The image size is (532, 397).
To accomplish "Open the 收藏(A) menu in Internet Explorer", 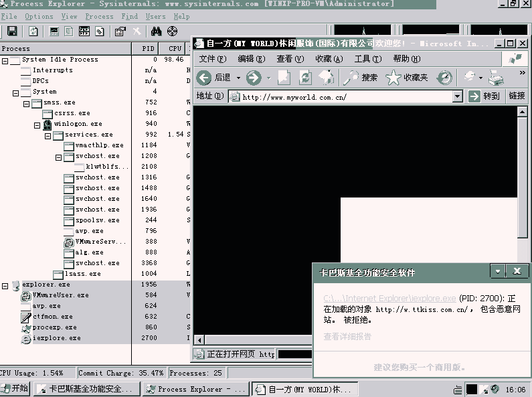I will [329, 59].
